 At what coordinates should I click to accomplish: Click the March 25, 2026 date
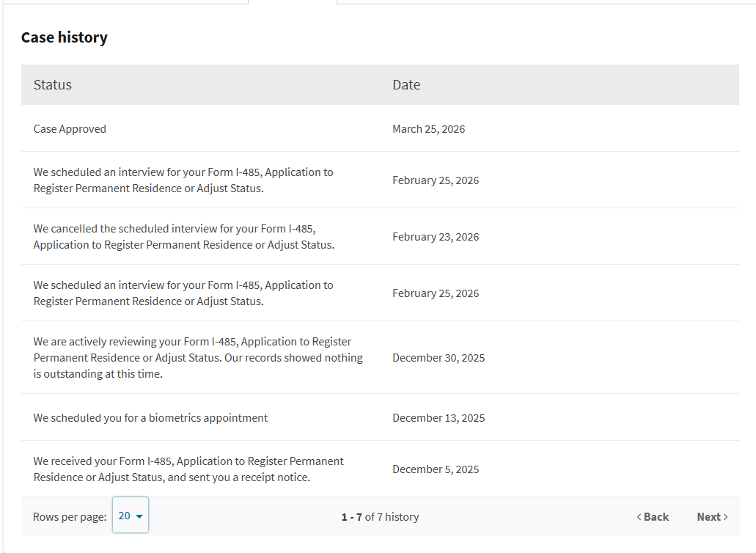428,129
